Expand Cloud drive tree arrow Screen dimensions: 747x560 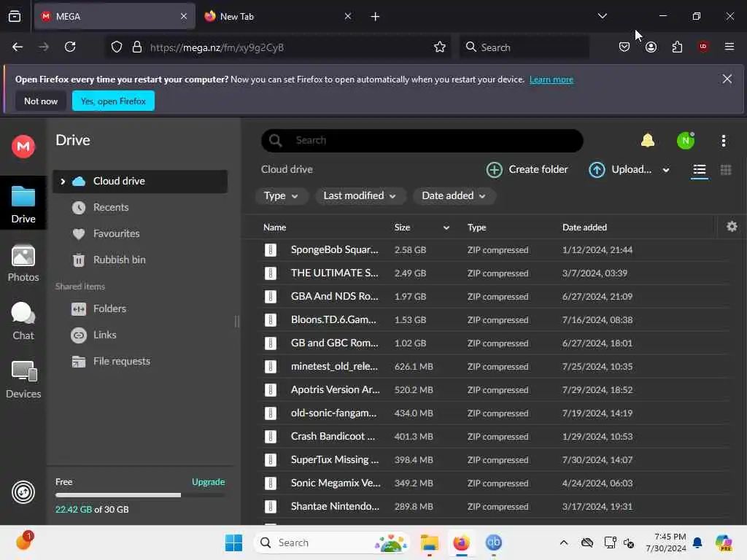pos(63,182)
